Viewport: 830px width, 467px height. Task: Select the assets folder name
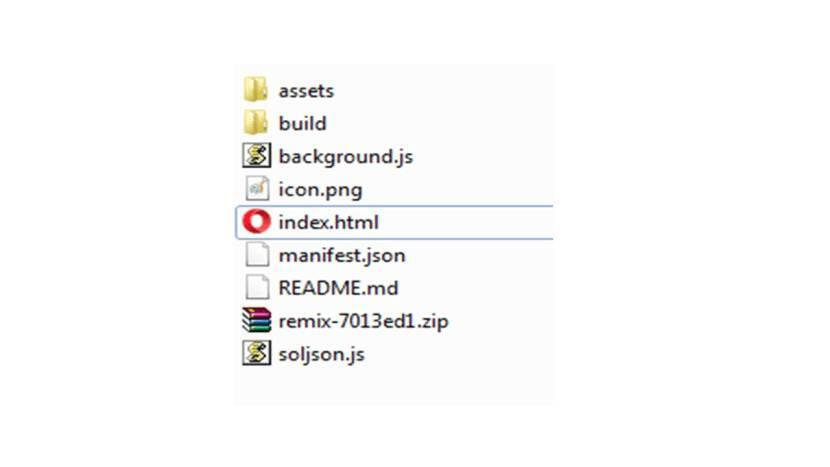click(306, 91)
